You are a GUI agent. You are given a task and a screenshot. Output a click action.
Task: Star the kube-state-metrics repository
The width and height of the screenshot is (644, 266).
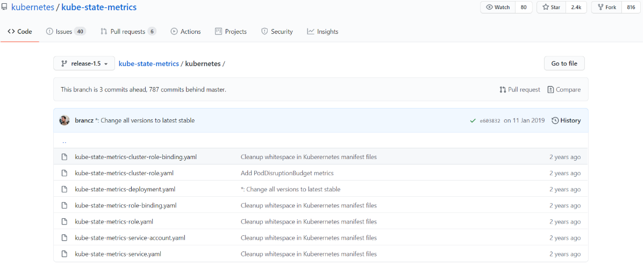tap(551, 8)
